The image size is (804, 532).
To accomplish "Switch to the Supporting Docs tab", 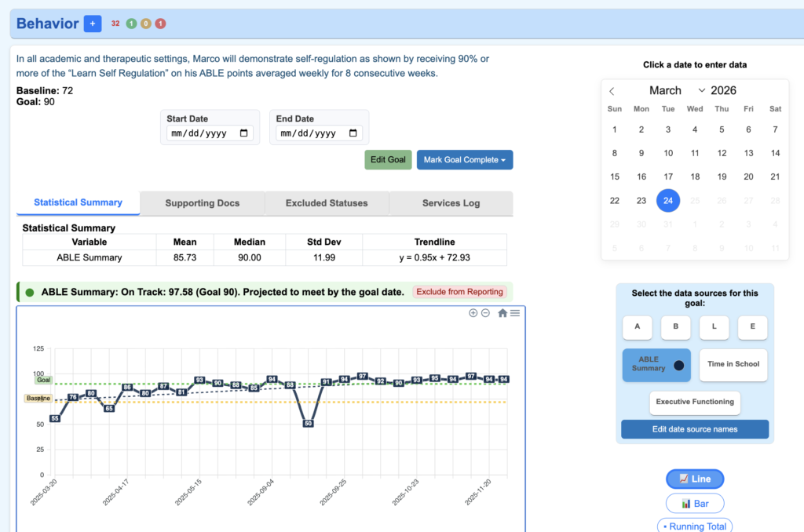I will (202, 202).
